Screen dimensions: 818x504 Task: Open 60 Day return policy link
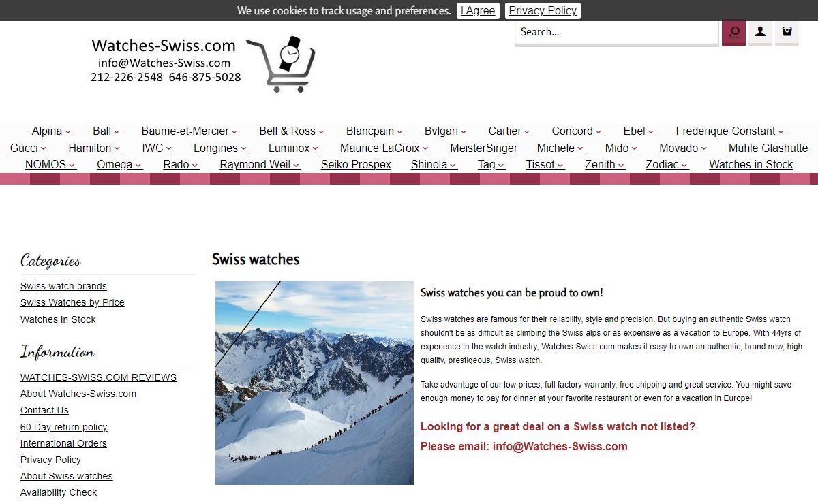64,427
